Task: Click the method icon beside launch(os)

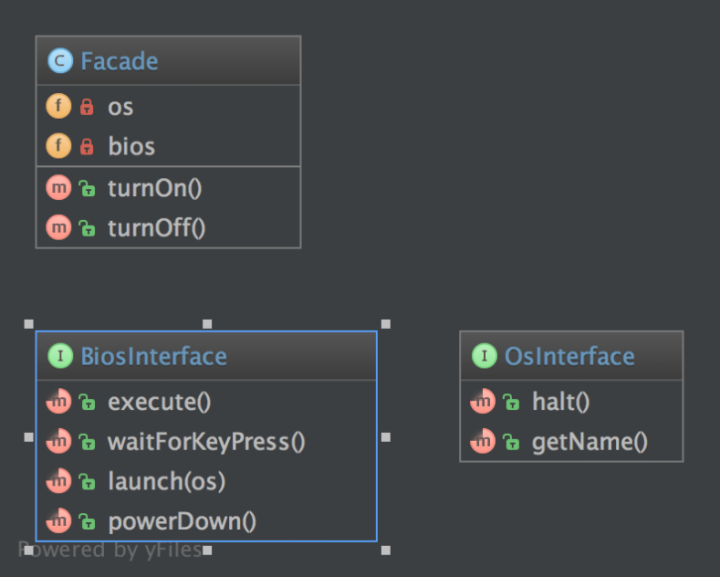Action: pyautogui.click(x=59, y=481)
